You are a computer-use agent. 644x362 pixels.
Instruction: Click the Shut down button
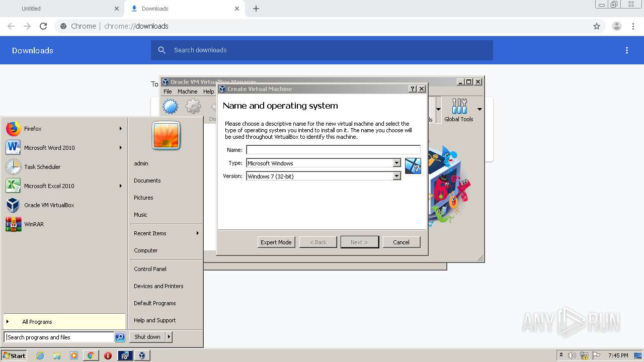(x=147, y=337)
